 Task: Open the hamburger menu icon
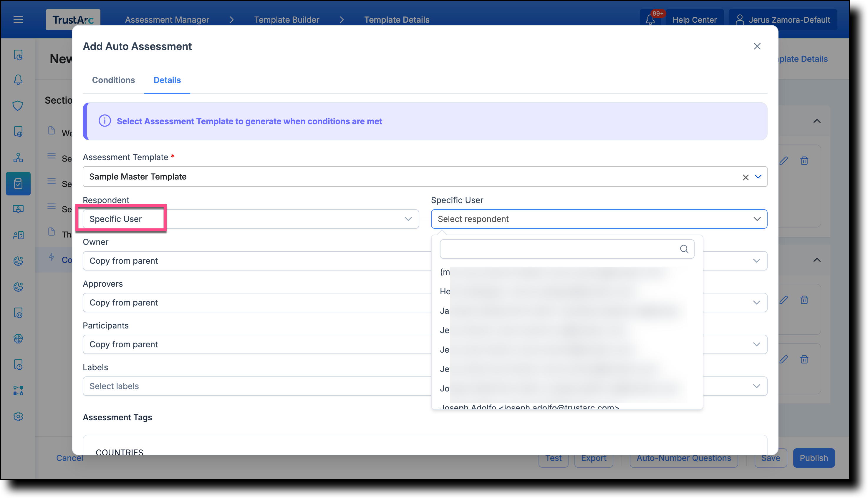click(x=18, y=19)
